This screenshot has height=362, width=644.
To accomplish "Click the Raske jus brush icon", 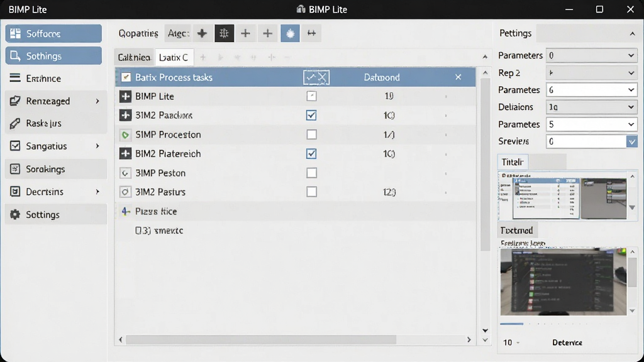I will click(x=15, y=123).
